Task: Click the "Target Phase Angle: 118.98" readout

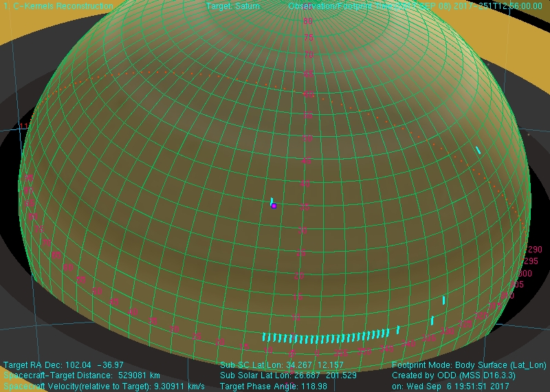Action: point(273,386)
